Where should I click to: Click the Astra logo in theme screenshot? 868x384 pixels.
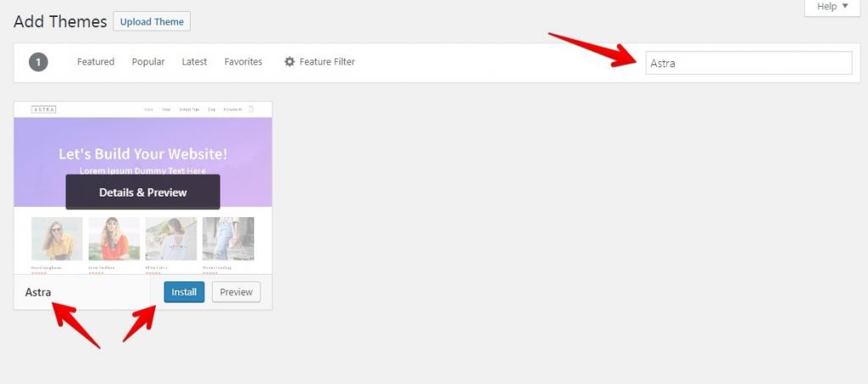click(43, 109)
